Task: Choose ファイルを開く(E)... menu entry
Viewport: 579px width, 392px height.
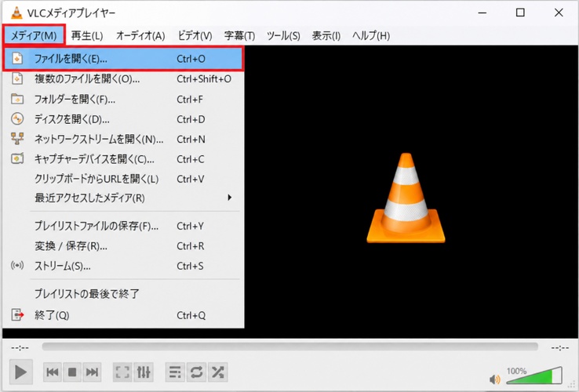Action: click(x=123, y=59)
